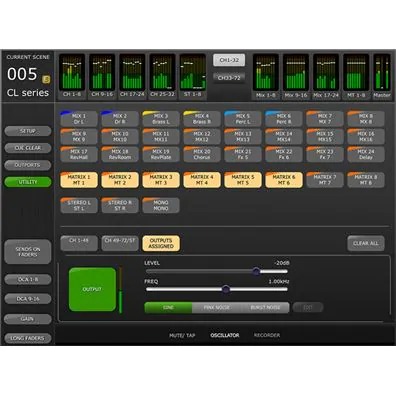Toggle MIX 12 output assignment

click(x=202, y=137)
